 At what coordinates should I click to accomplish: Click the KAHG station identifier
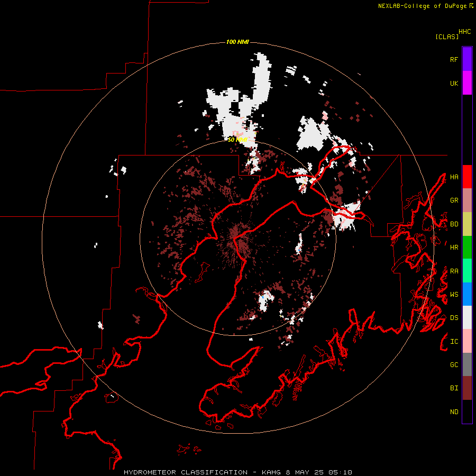coord(272,472)
